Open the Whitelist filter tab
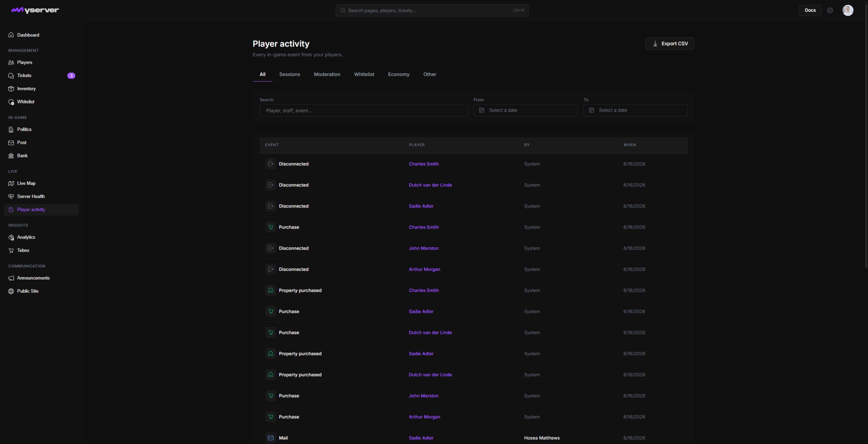This screenshot has height=444, width=868. (364, 74)
